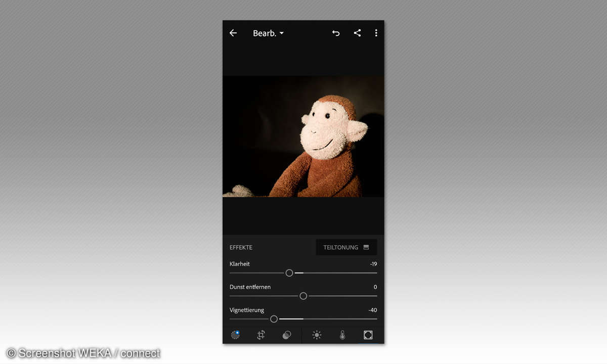Click the Klarheit slider handle
Screen dimensions: 607x364
tap(289, 272)
